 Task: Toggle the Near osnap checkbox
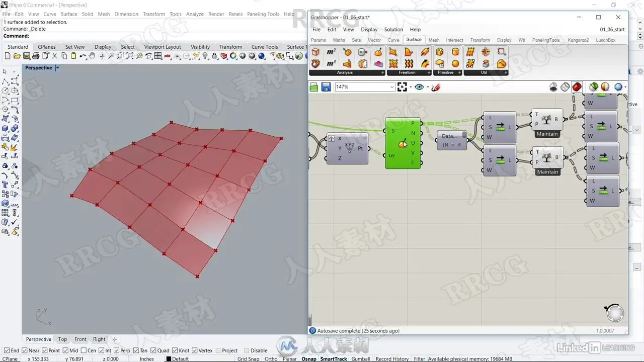point(25,350)
